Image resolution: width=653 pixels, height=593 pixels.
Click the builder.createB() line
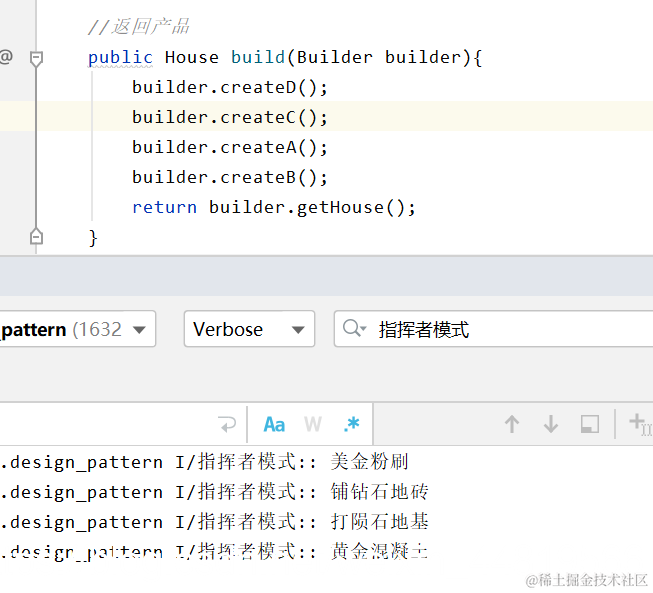(230, 177)
